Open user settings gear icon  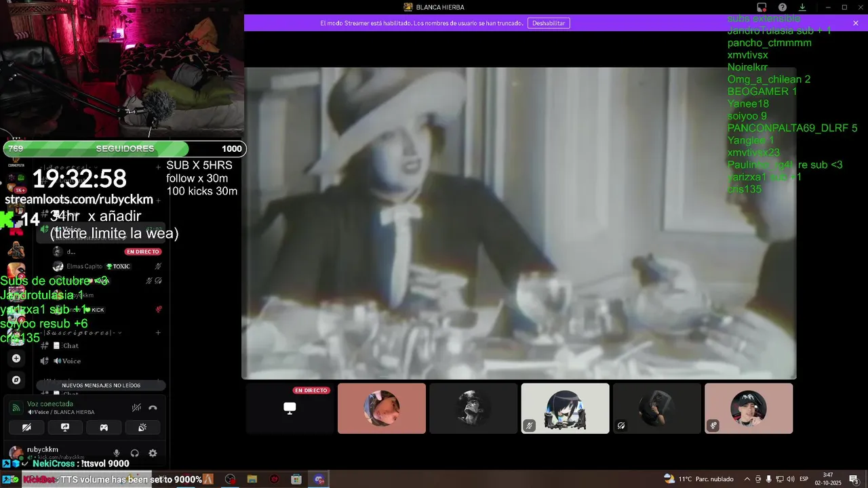153,453
